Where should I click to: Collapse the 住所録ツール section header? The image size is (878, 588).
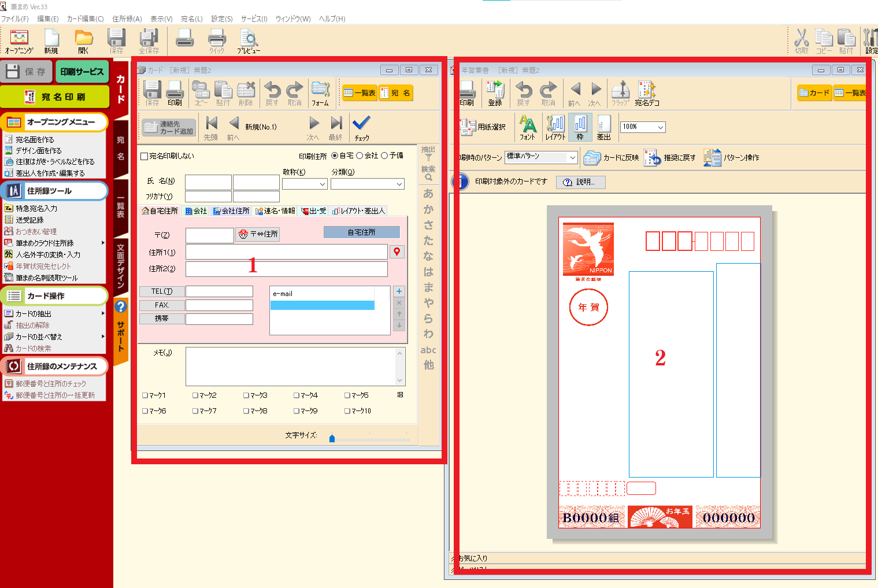click(x=54, y=191)
